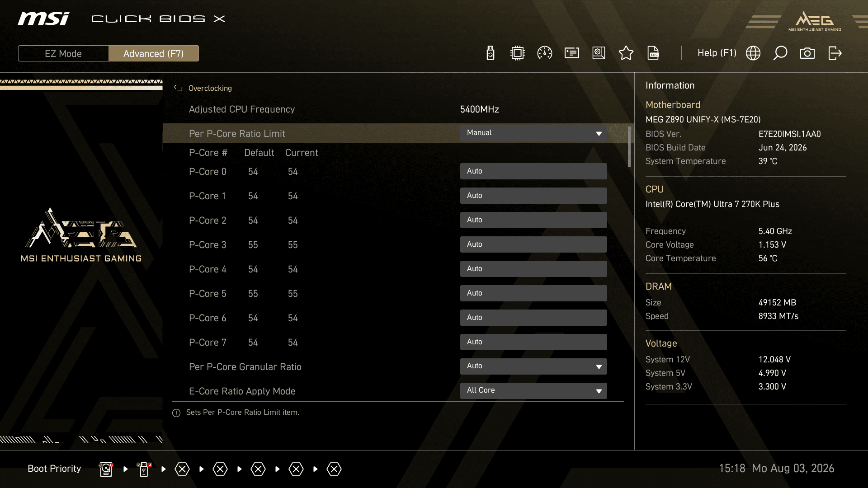This screenshot has height=488, width=868.
Task: Click the P-Core 0 Auto ratio field
Action: [x=533, y=171]
